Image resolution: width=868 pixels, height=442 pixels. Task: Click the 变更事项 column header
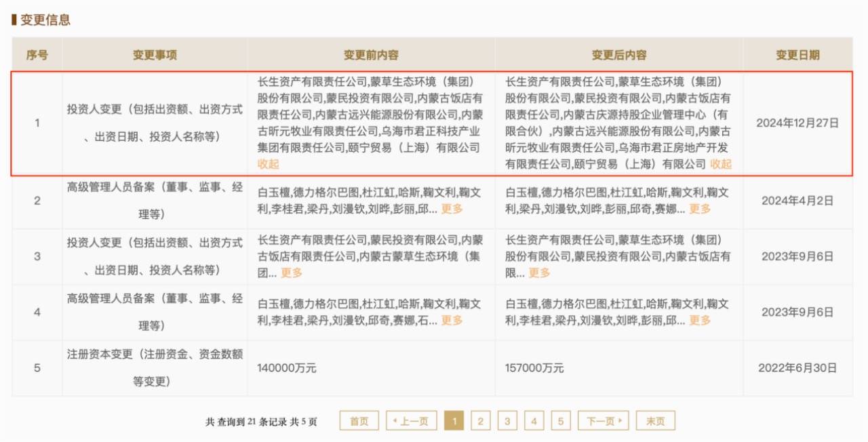(155, 55)
